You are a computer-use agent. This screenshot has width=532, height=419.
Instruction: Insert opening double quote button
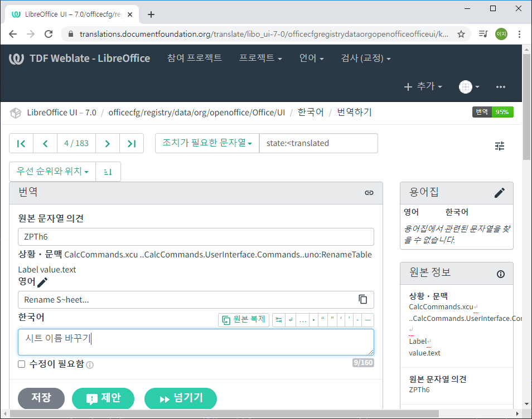pos(323,320)
